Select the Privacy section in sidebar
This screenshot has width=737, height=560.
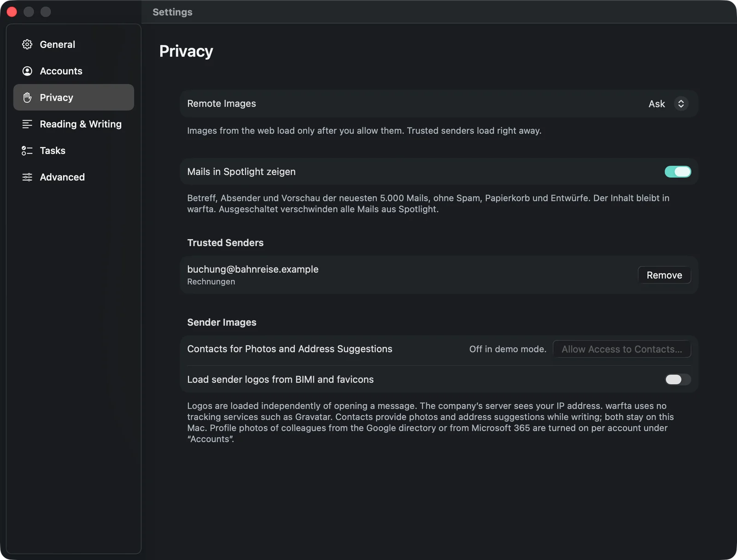click(74, 97)
